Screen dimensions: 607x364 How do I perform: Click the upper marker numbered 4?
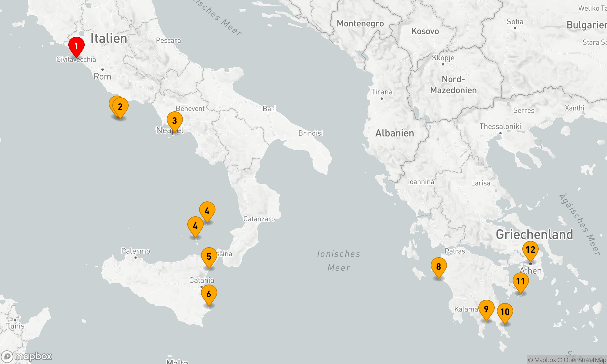pyautogui.click(x=207, y=211)
